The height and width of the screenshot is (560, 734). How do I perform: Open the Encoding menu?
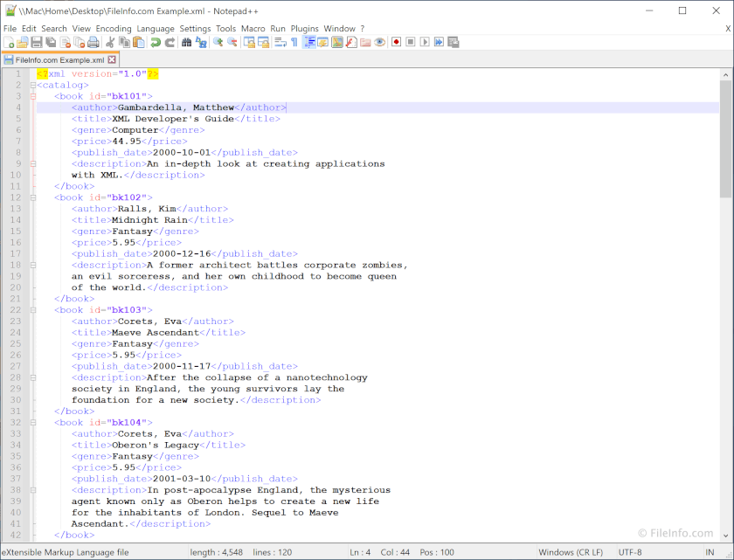point(114,28)
